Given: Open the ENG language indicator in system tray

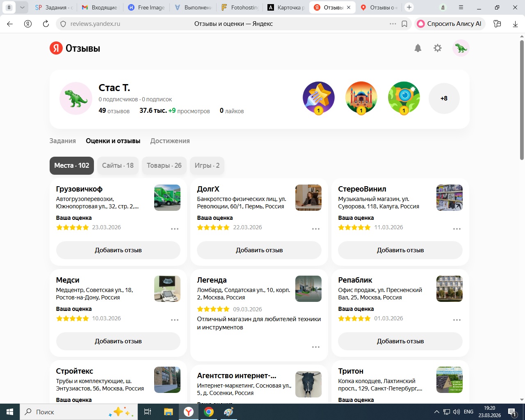Looking at the screenshot, I should tap(468, 412).
